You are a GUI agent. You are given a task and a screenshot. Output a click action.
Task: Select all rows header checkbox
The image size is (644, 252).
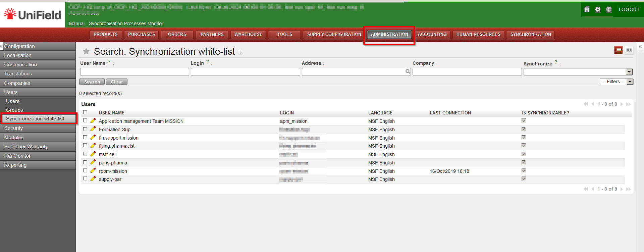pos(85,112)
